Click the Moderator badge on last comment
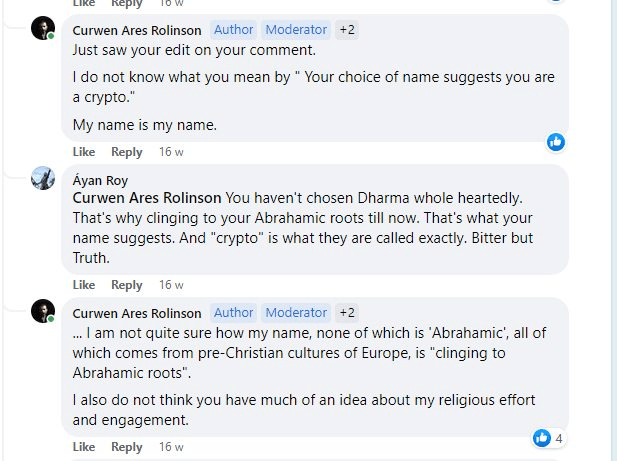 (x=296, y=312)
